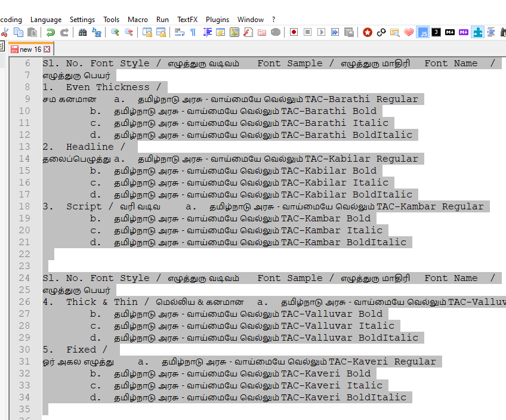This screenshot has height=420, width=506.
Task: Click the Copy toolbar icon
Action: pos(19,32)
